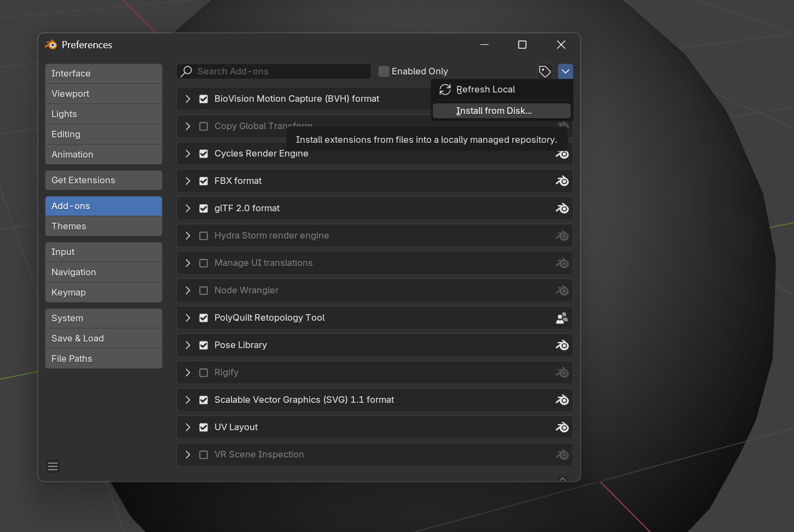The width and height of the screenshot is (794, 532).
Task: Enable the VR Scene Inspection checkbox
Action: tap(204, 454)
